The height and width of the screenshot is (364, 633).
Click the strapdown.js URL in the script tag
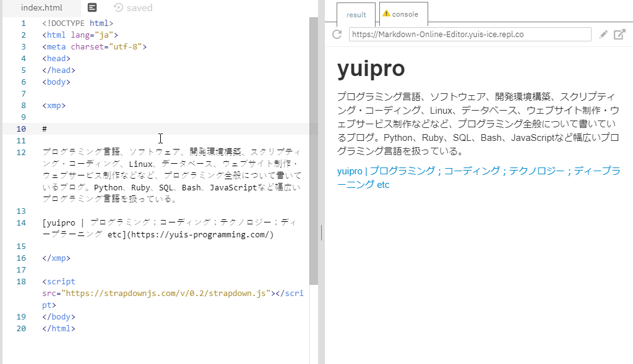coord(167,294)
